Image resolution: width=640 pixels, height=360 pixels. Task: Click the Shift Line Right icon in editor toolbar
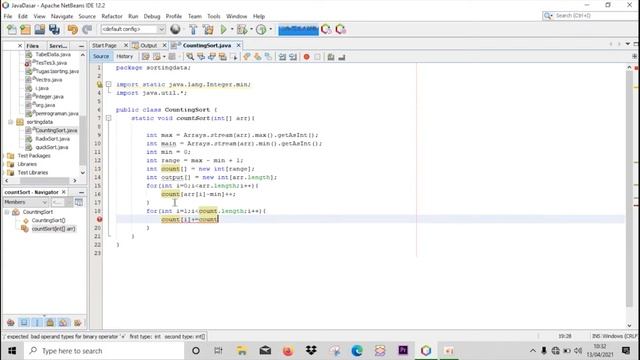click(x=293, y=57)
